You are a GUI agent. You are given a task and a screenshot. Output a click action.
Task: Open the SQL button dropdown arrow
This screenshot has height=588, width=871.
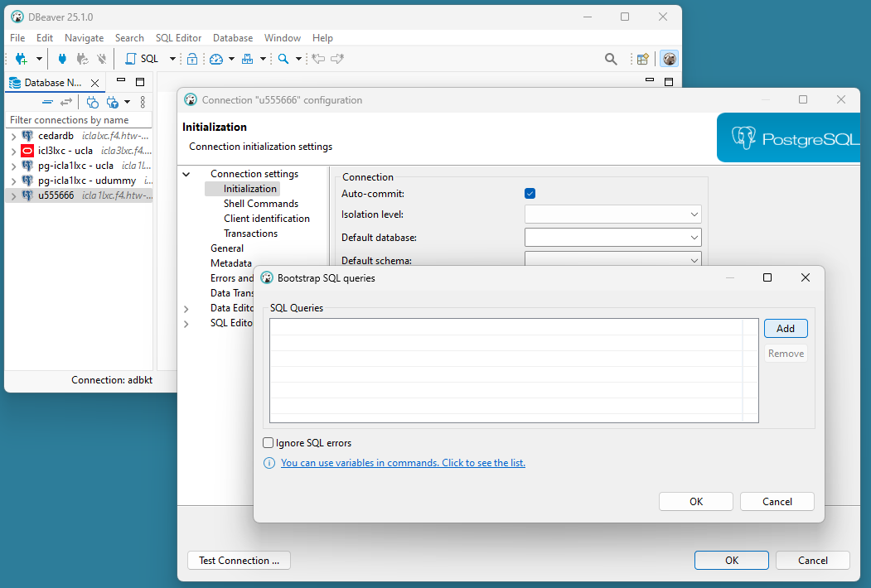pos(172,59)
